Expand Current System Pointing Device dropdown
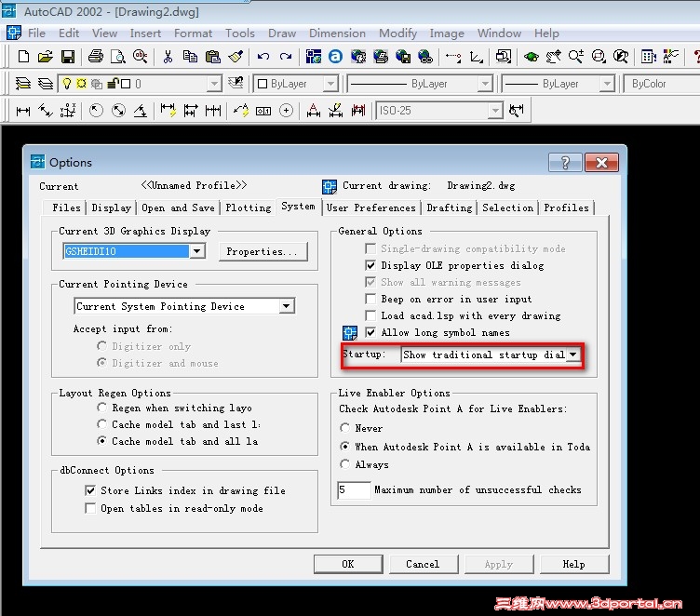The height and width of the screenshot is (616, 700). click(287, 306)
